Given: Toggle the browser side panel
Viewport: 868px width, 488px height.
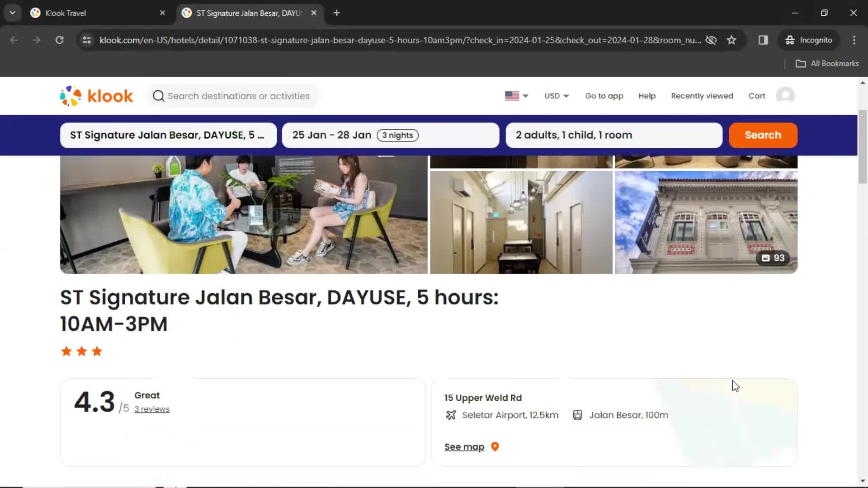Looking at the screenshot, I should [763, 40].
